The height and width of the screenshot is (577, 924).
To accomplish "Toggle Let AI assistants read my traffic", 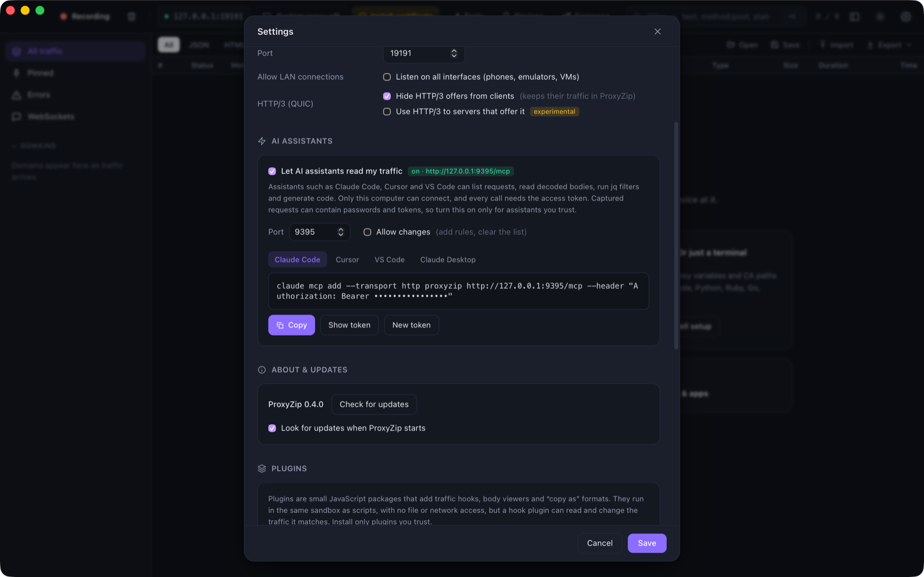I will point(272,171).
